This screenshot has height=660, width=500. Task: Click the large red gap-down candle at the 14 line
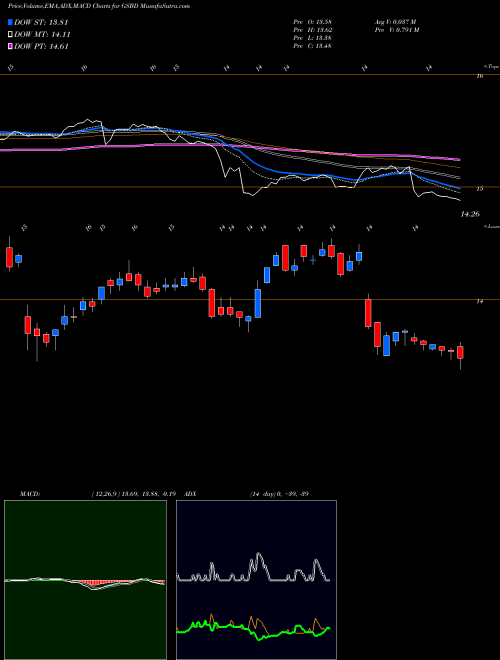[x=368, y=313]
